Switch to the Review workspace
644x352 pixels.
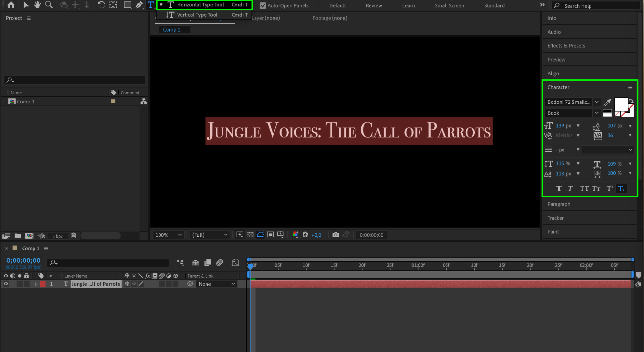tap(374, 5)
